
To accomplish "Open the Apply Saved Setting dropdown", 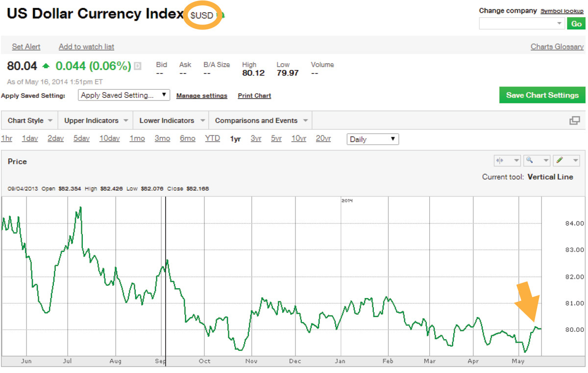I will [x=123, y=95].
